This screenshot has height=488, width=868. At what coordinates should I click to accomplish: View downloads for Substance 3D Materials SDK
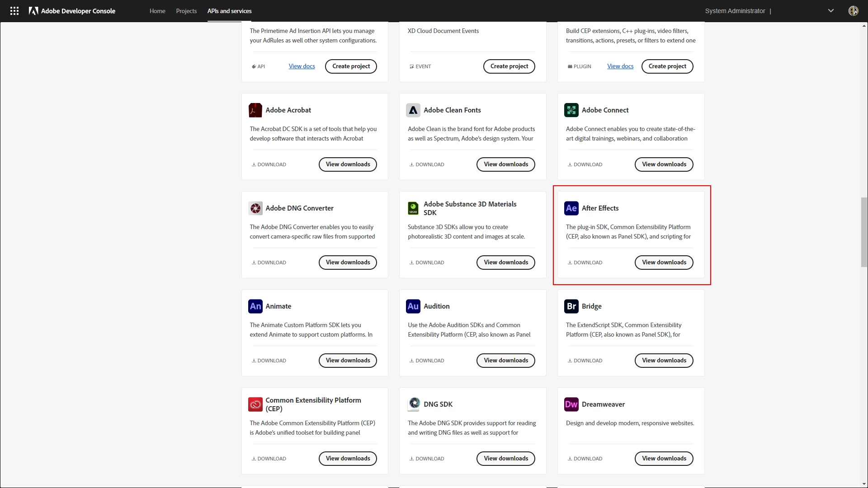(506, 263)
